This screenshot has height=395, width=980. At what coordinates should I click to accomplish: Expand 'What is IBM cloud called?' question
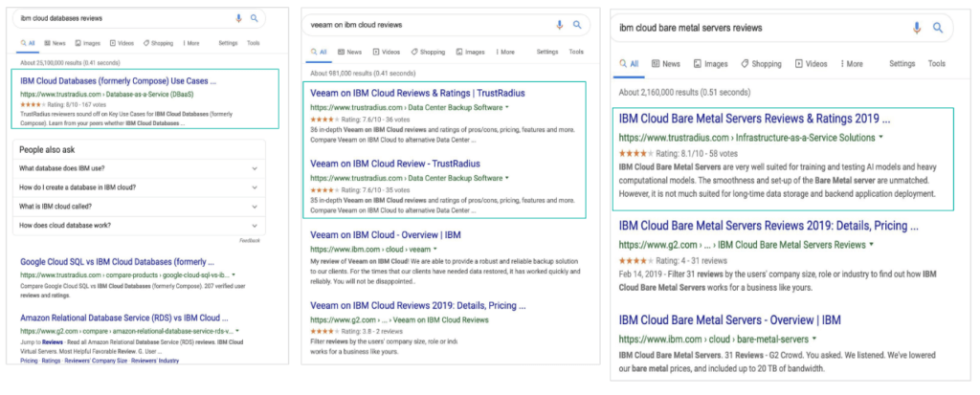tap(139, 207)
